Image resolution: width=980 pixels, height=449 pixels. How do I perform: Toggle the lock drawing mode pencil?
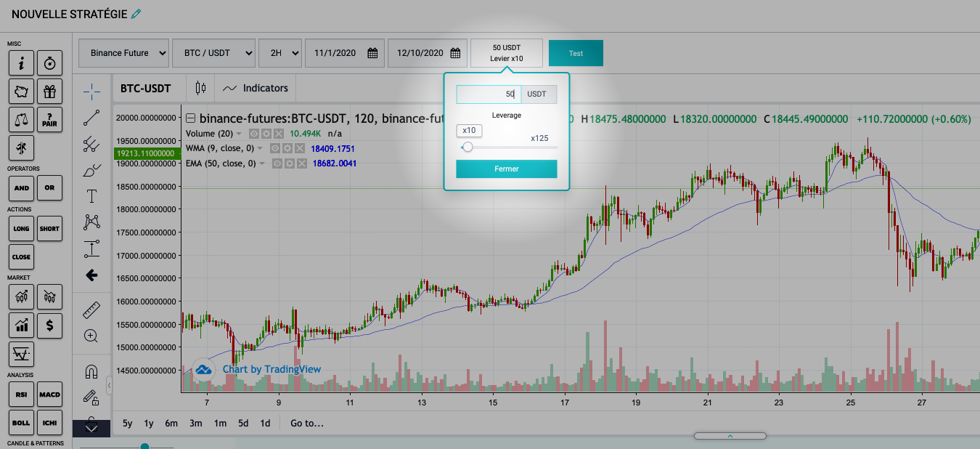[x=91, y=397]
